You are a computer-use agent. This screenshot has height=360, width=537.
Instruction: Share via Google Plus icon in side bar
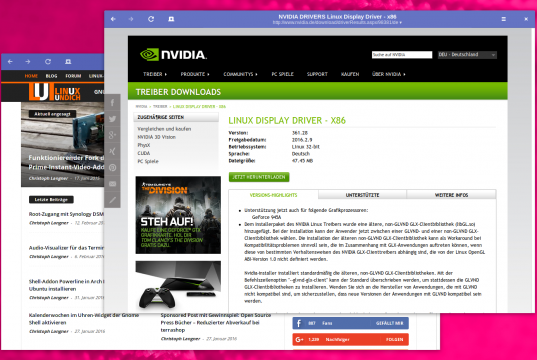click(112, 135)
